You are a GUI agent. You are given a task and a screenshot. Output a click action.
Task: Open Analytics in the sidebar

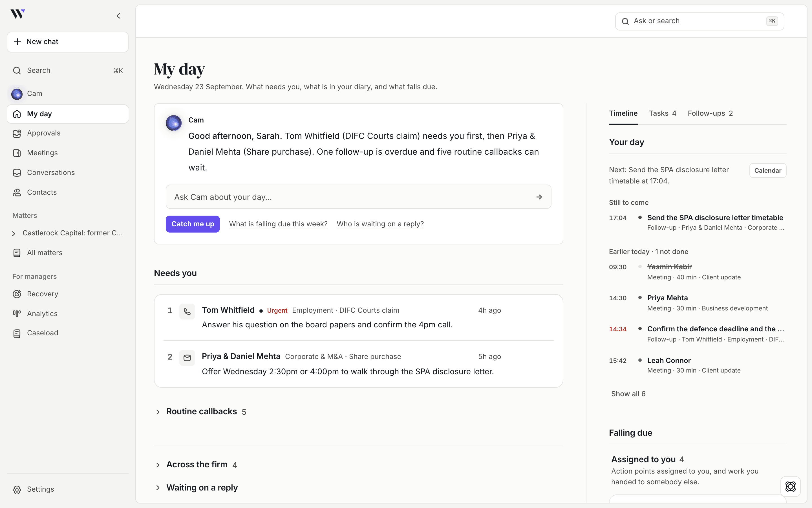click(x=67, y=314)
